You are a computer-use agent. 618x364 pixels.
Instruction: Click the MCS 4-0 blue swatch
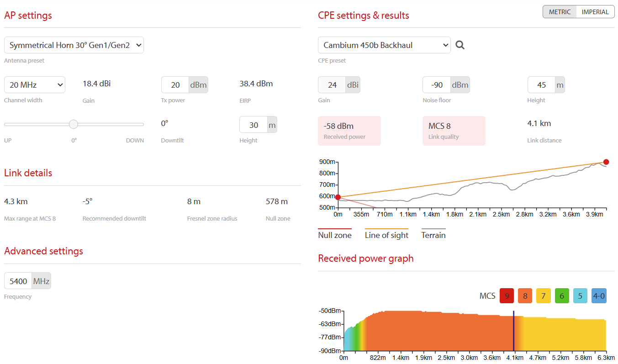pos(599,295)
